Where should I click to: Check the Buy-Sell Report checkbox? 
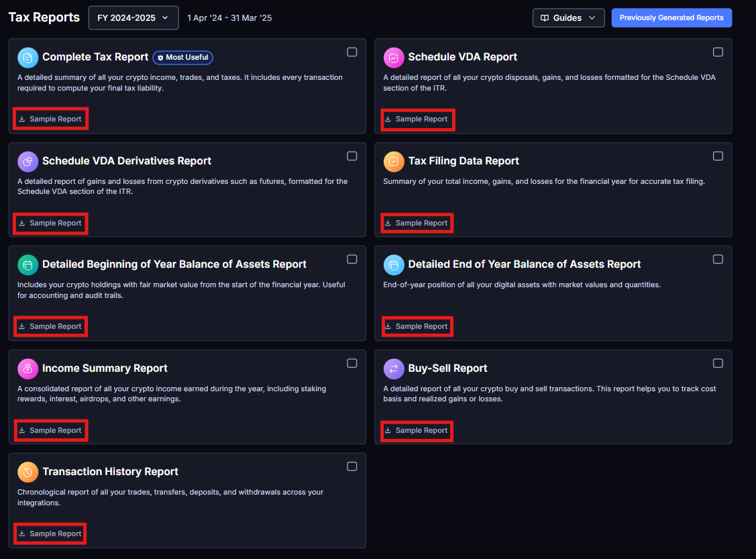point(718,363)
